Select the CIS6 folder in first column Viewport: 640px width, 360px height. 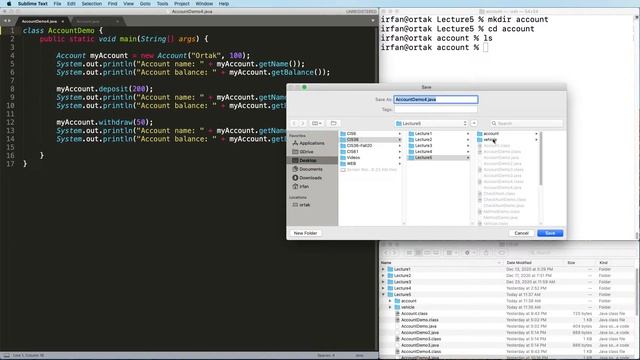coord(371,133)
